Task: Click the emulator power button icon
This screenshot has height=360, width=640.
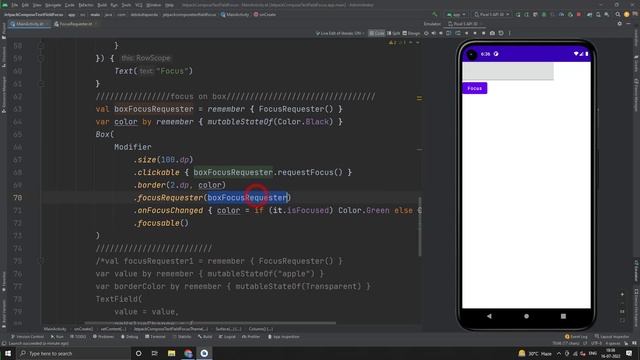Action: point(426,33)
